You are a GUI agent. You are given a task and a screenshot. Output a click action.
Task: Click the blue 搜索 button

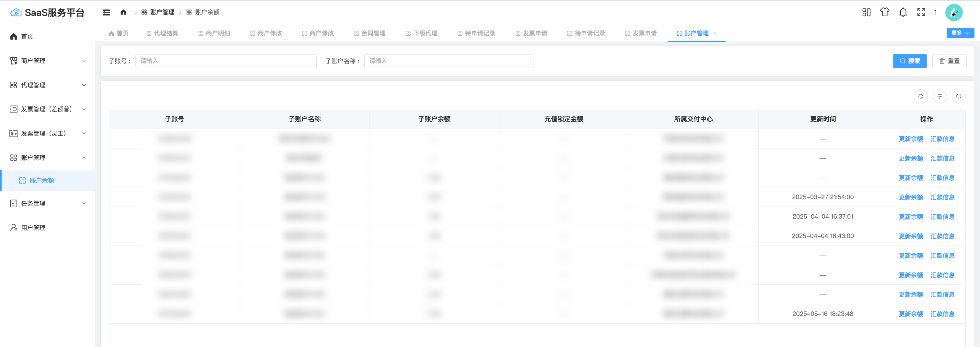click(910, 61)
